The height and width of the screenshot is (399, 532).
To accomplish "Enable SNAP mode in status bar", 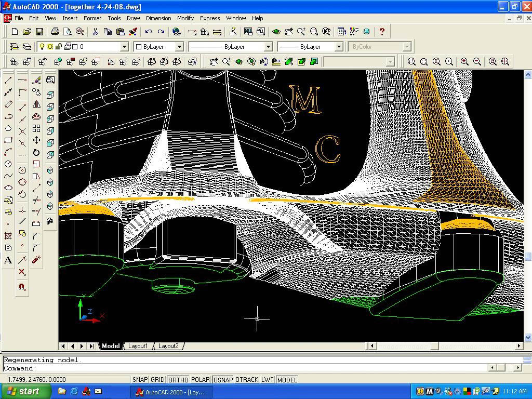I will tap(139, 380).
